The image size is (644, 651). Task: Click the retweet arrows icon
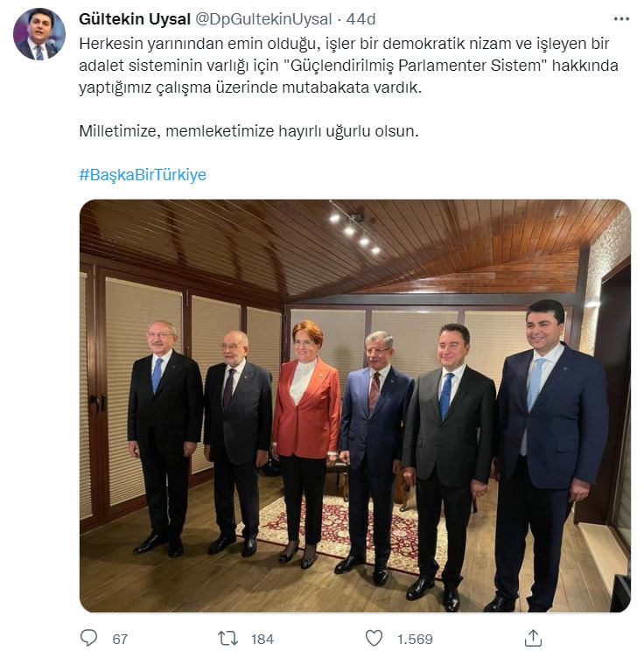[228, 638]
